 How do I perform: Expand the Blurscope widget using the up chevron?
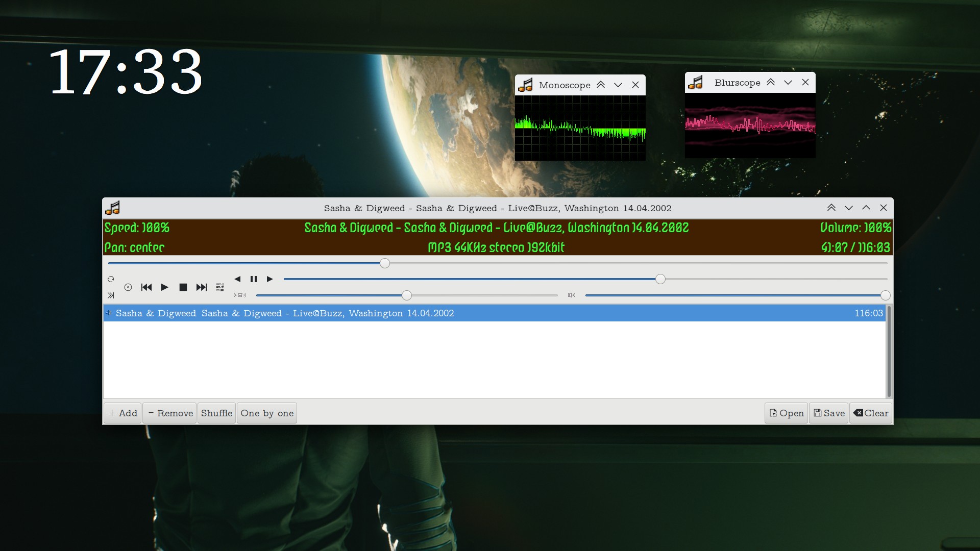(x=771, y=82)
